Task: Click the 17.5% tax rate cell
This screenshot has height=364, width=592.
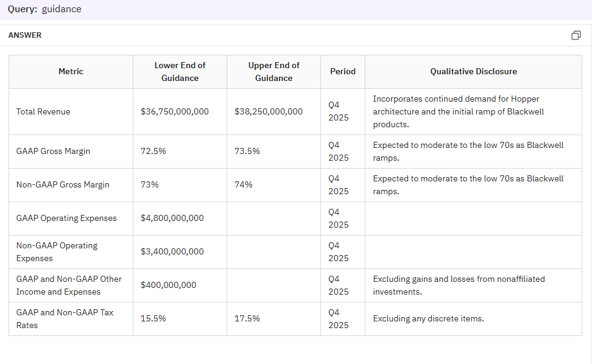Action: (x=247, y=319)
